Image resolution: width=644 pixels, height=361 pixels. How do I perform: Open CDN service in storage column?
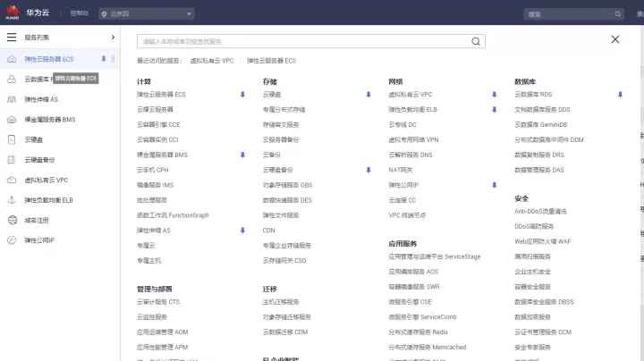[269, 231]
